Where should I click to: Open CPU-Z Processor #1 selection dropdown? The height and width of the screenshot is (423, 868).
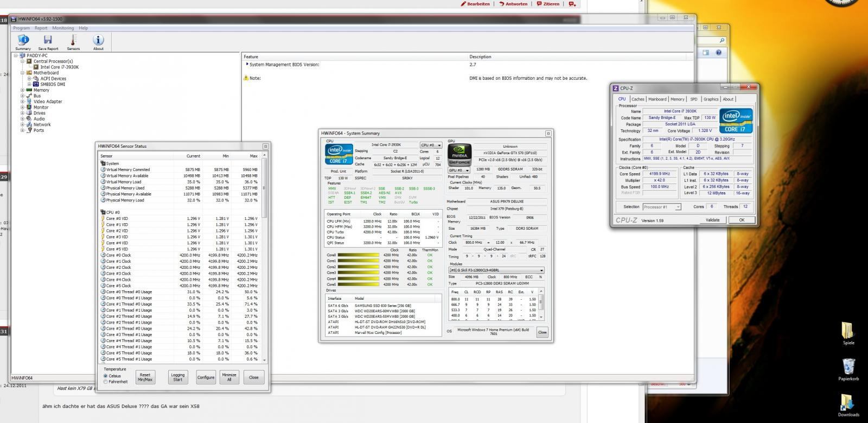pos(661,207)
